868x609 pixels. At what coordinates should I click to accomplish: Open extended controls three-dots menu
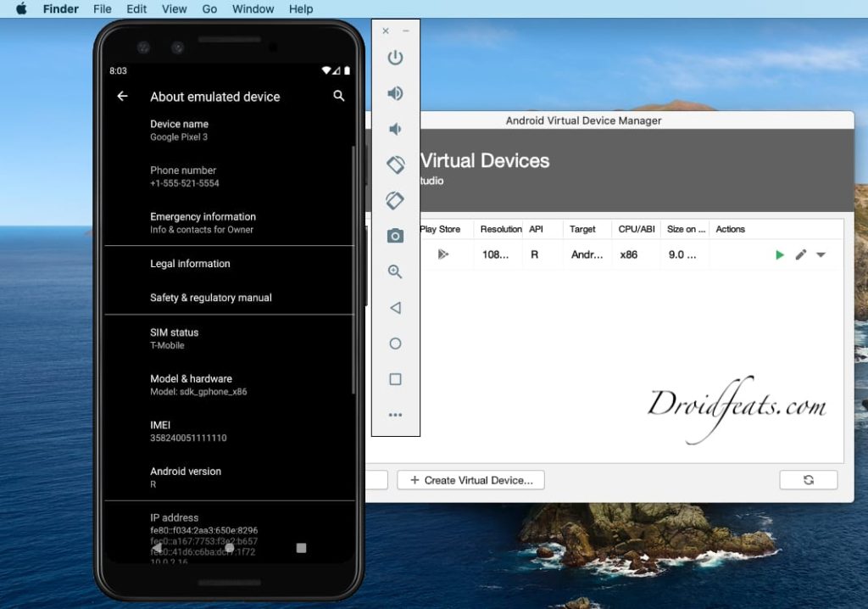(x=395, y=416)
